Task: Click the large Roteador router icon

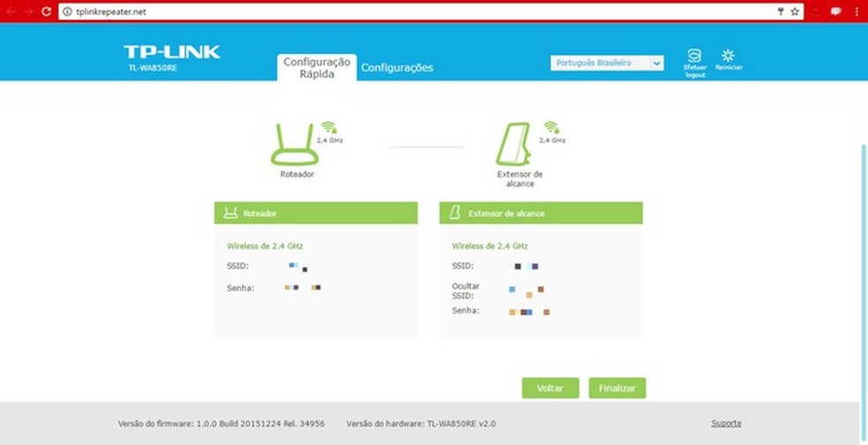Action: point(295,145)
